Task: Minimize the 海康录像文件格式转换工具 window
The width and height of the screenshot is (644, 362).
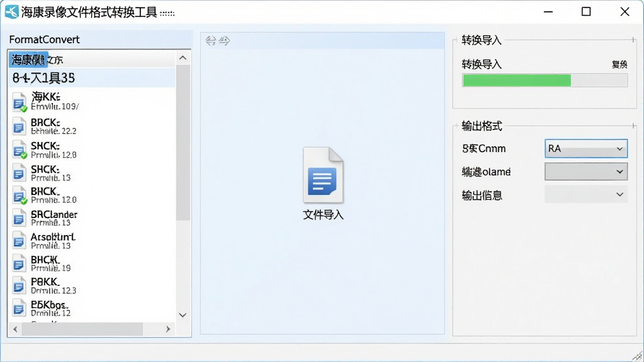Action: [548, 12]
